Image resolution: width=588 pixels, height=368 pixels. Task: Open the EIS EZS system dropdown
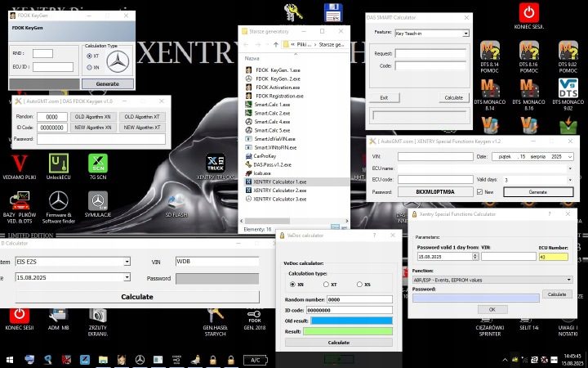[127, 262]
